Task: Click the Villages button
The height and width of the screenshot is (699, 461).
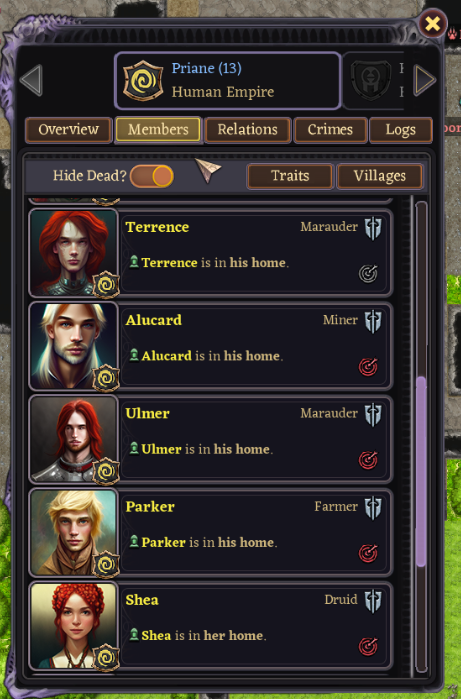Action: [x=379, y=176]
